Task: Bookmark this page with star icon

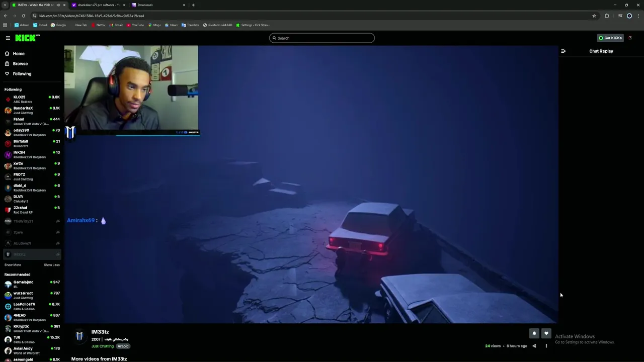Action: [x=594, y=16]
